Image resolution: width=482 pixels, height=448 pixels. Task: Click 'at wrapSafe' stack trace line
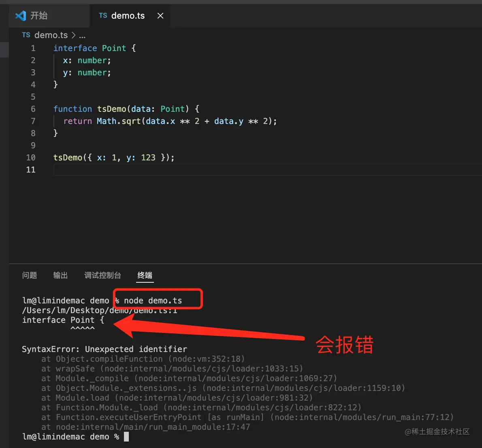172,369
